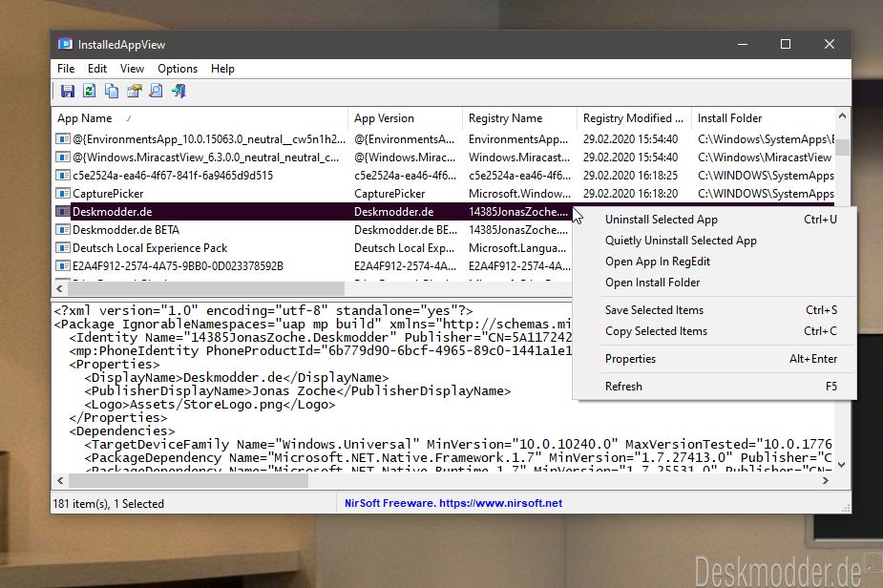Select Open App In RegEdit
883x588 pixels.
click(714, 262)
